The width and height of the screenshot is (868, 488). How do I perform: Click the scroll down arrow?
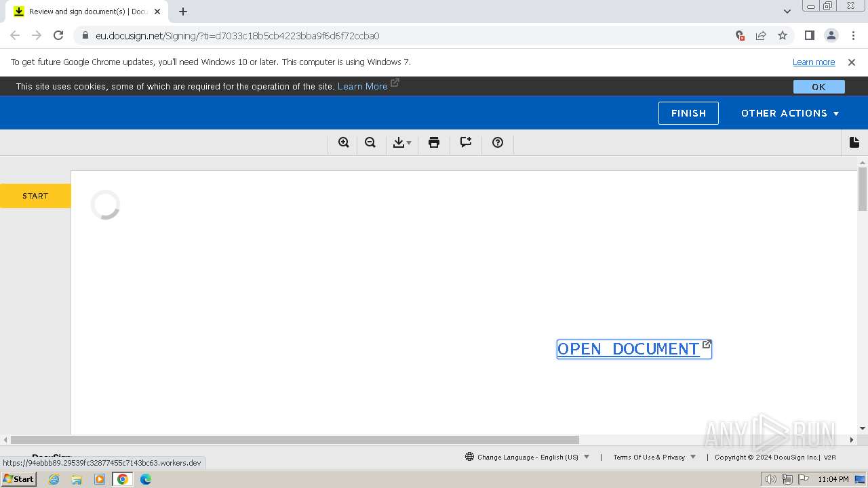(x=863, y=428)
